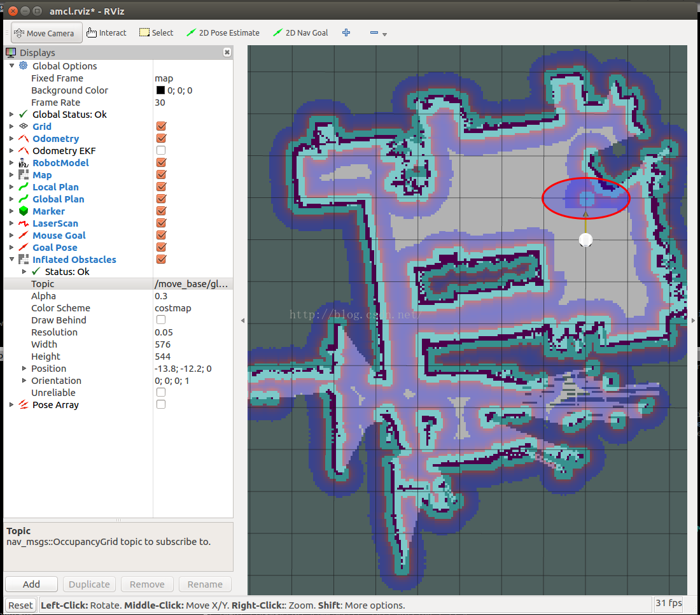The image size is (700, 615).
Task: Select the Global Plan display item
Action: point(58,199)
